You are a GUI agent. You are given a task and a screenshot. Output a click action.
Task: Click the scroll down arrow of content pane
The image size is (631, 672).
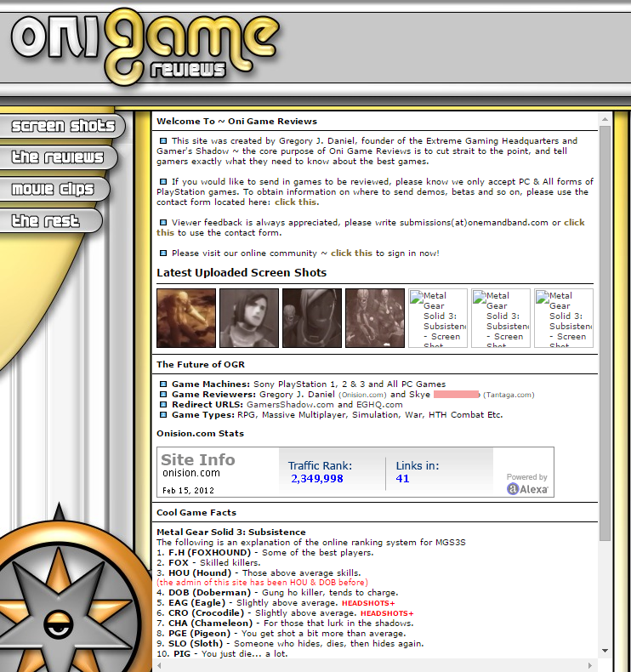pyautogui.click(x=605, y=651)
